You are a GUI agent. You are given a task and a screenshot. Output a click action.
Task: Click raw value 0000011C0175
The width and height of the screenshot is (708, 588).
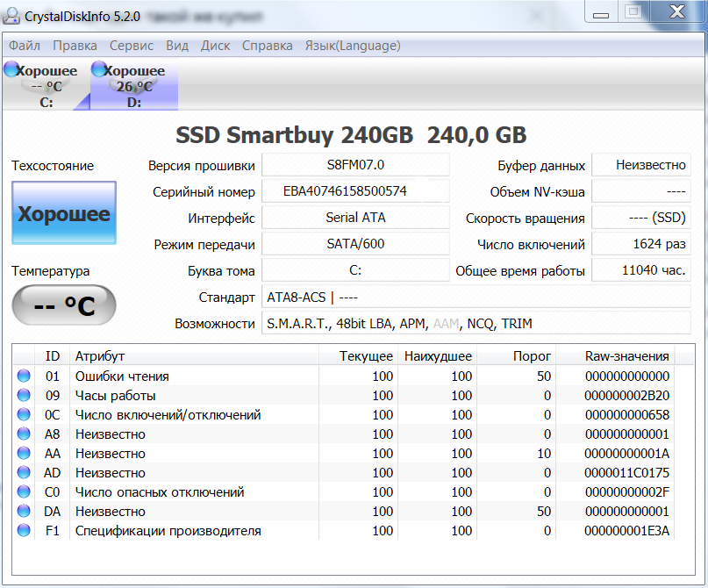pyautogui.click(x=626, y=473)
